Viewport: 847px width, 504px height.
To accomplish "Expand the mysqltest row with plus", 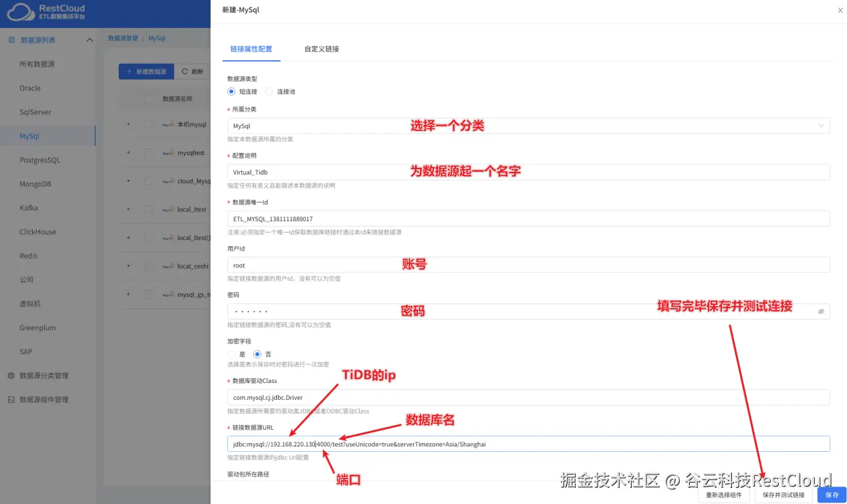I will [x=128, y=153].
